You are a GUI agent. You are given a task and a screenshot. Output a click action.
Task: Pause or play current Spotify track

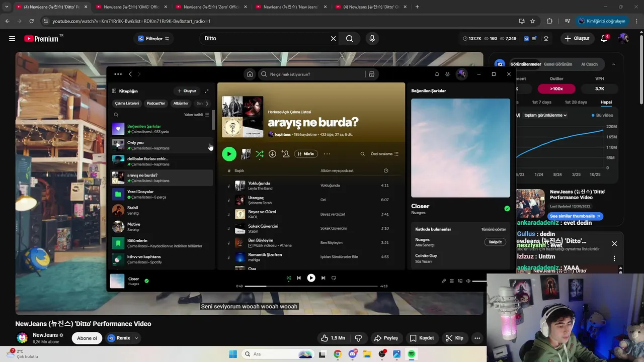tap(311, 278)
